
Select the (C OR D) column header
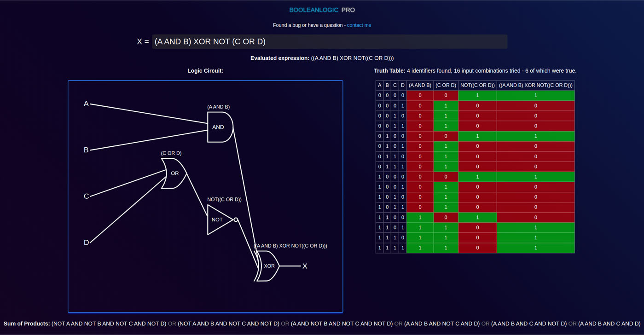point(446,85)
